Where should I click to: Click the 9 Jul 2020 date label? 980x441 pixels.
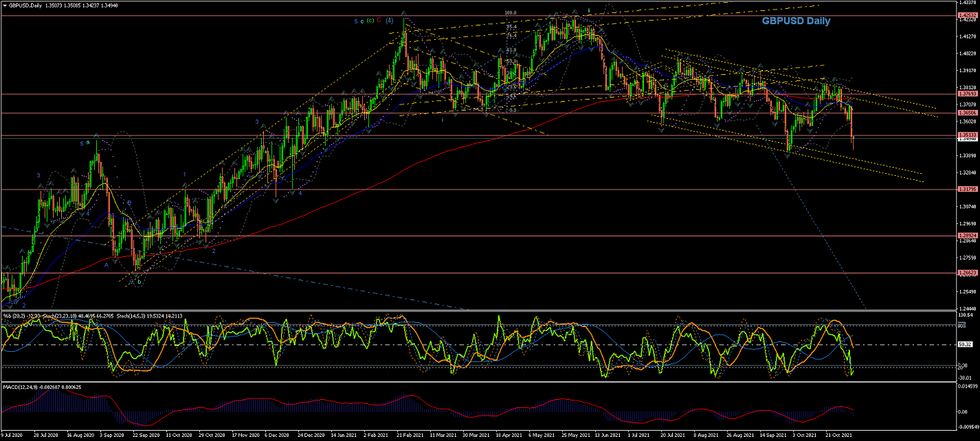tap(13, 436)
